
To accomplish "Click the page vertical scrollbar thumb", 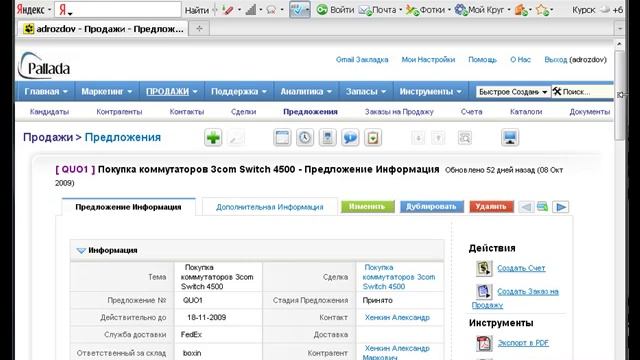I will 620,95.
